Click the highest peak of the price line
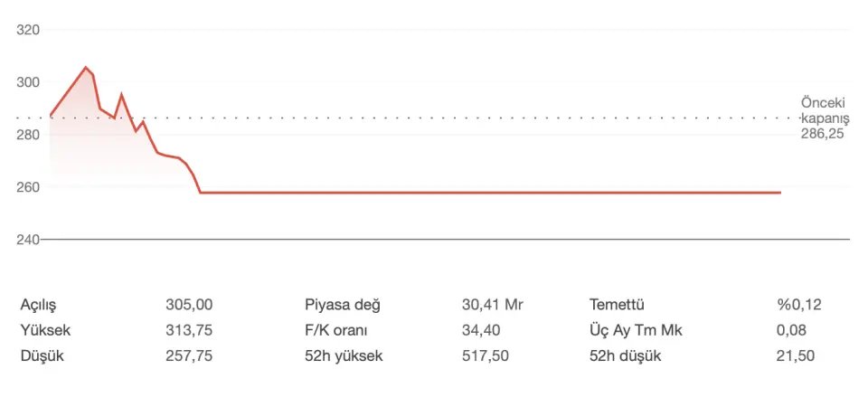This screenshot has height=407, width=868. click(86, 67)
